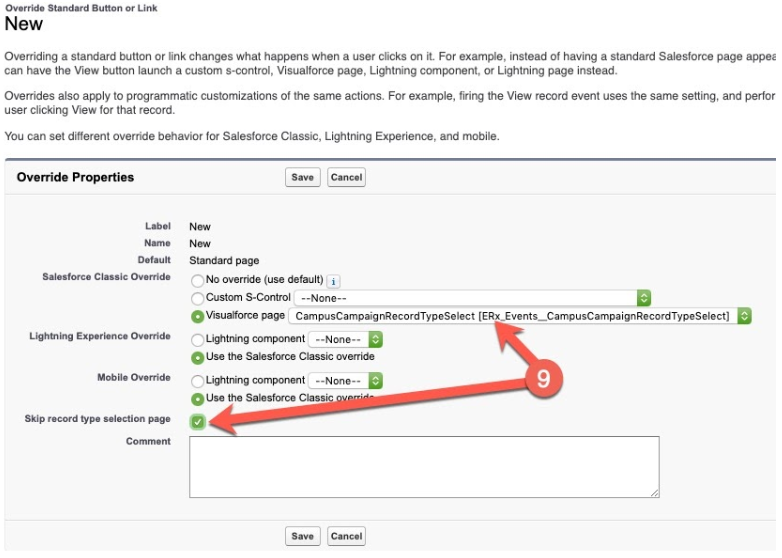Click the info icon beside No override
Image resolution: width=782 pixels, height=558 pixels.
coord(334,281)
